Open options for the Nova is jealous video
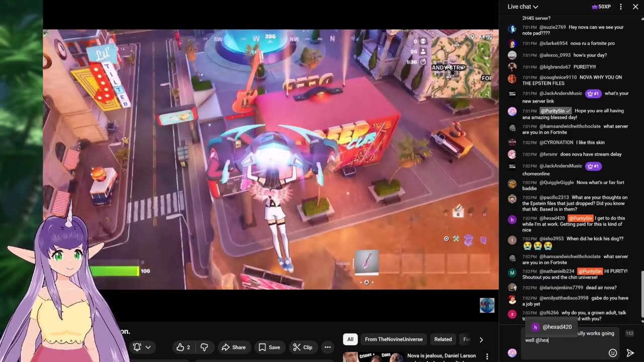644x362 pixels. coord(487,356)
